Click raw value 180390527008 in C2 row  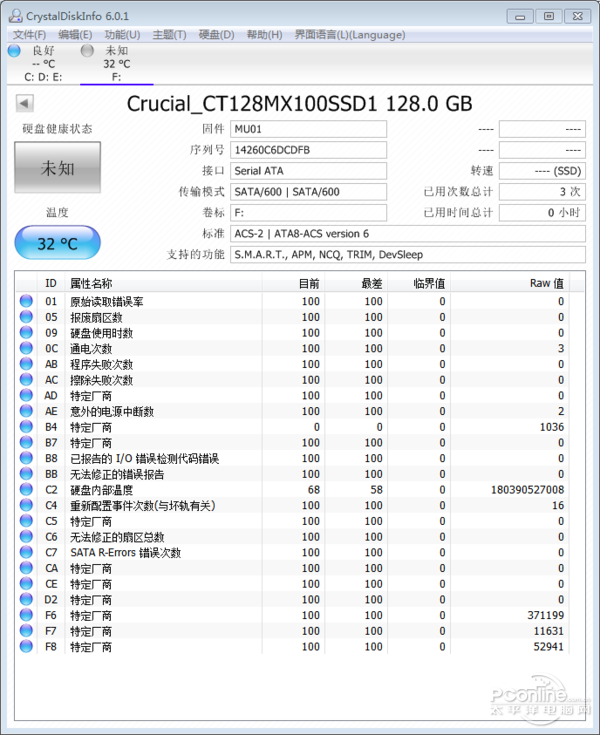click(527, 490)
